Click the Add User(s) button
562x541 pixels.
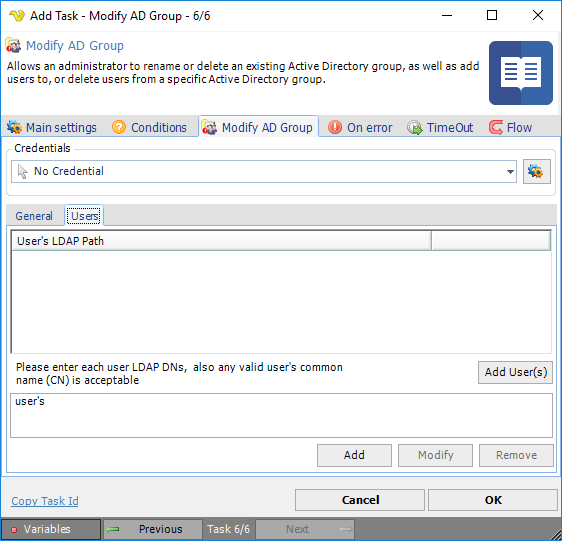pos(515,372)
